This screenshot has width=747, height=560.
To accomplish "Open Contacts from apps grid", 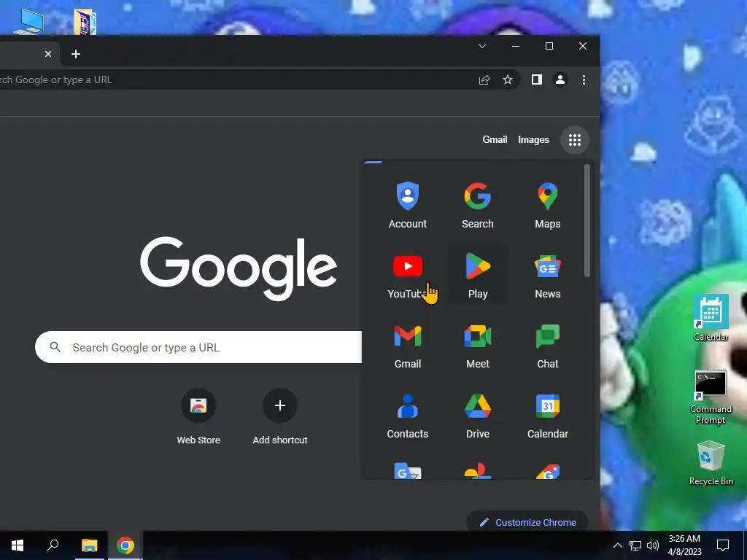I will click(407, 415).
